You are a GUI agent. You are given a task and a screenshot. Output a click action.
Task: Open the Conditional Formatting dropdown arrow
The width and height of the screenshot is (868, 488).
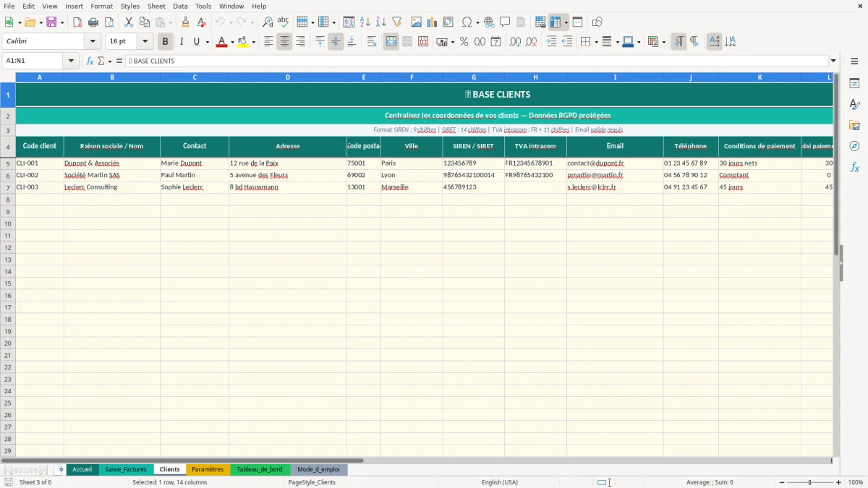click(x=663, y=42)
